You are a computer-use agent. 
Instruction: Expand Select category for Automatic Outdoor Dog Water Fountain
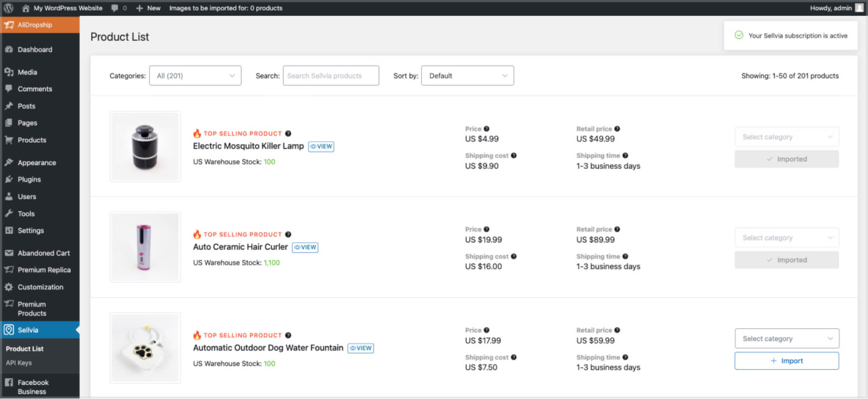click(x=787, y=339)
